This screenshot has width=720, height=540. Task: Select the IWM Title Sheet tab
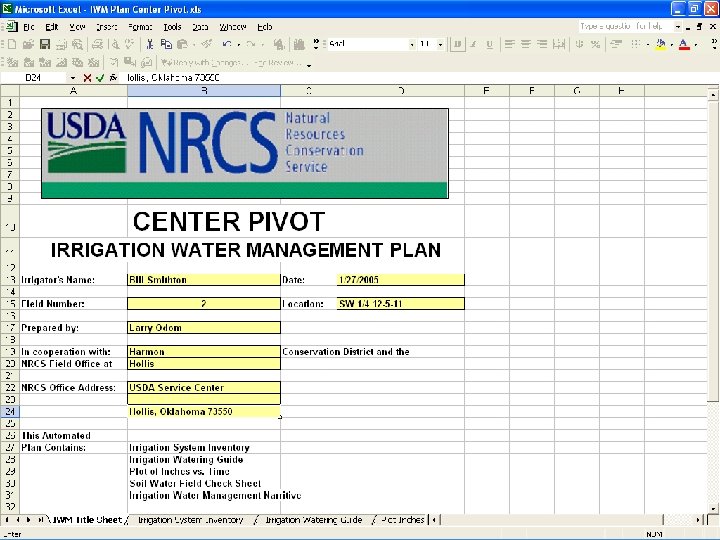pyautogui.click(x=86, y=520)
